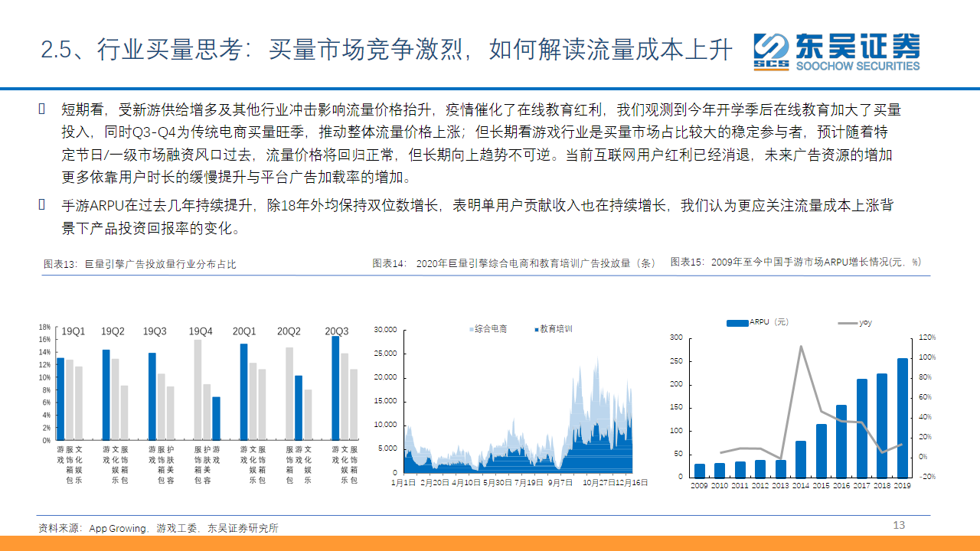Image resolution: width=980 pixels, height=551 pixels.
Task: Click the yoy legend text
Action: point(865,323)
